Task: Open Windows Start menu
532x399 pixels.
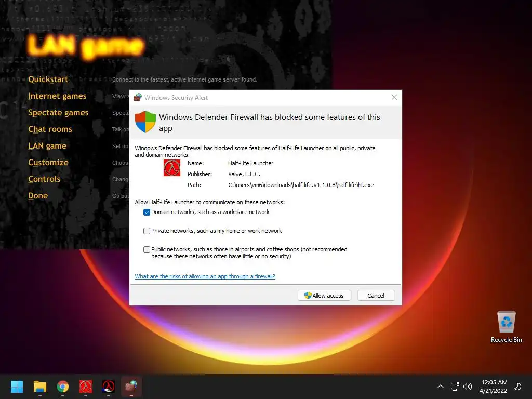Action: click(x=17, y=387)
